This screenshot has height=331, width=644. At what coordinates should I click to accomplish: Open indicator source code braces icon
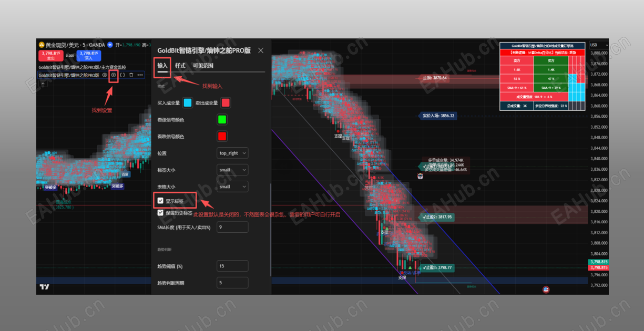coord(122,75)
